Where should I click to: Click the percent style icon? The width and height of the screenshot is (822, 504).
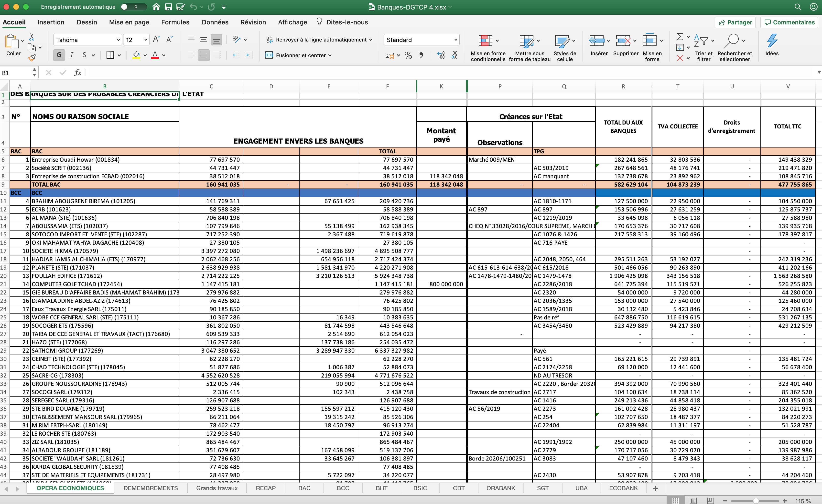408,55
